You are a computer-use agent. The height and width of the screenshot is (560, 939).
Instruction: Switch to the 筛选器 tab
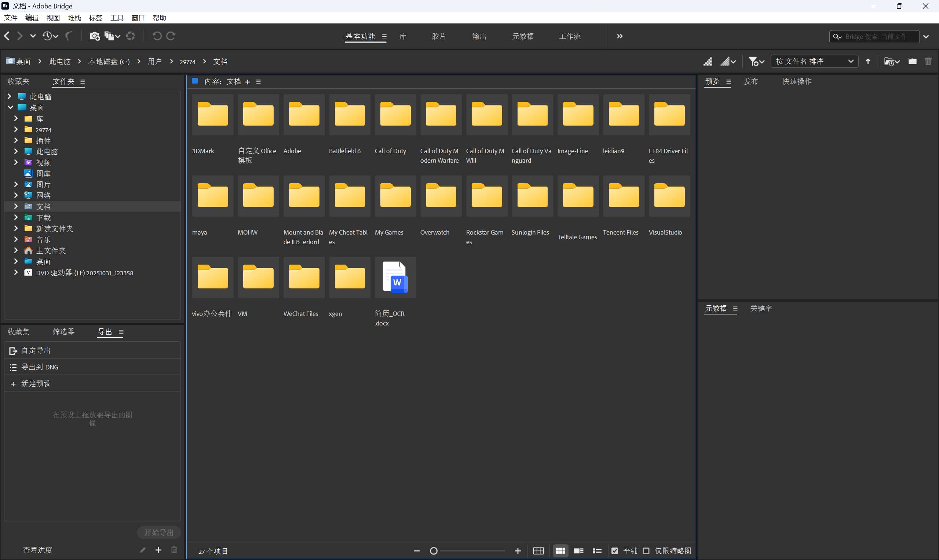pyautogui.click(x=63, y=332)
